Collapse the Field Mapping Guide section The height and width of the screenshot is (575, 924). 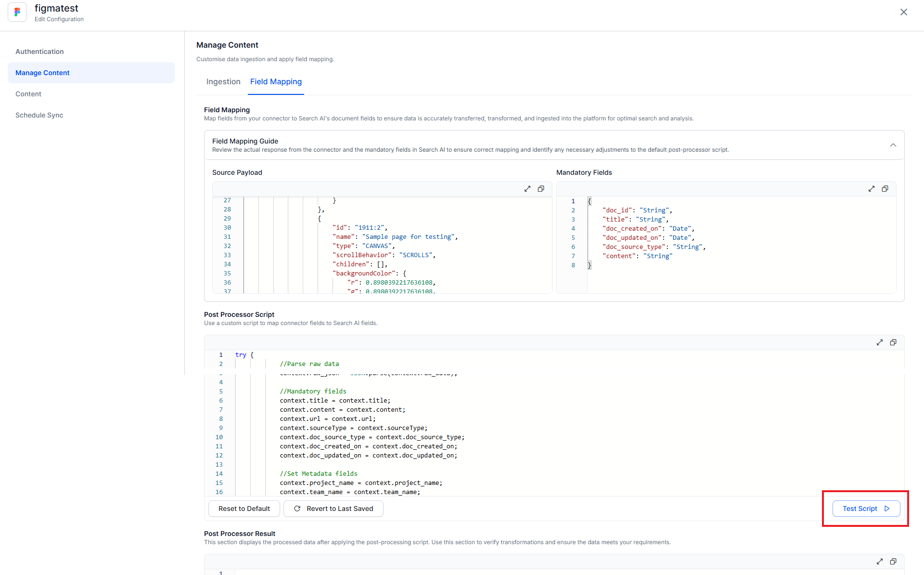pyautogui.click(x=893, y=145)
